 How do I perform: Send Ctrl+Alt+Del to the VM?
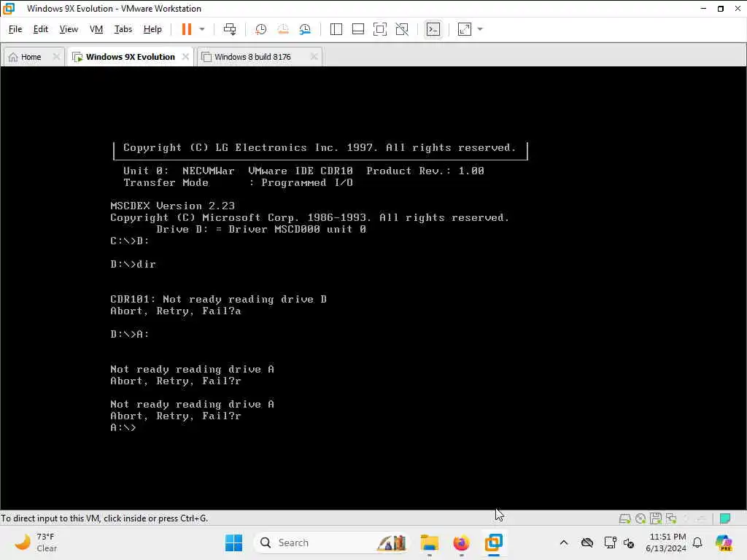[230, 29]
